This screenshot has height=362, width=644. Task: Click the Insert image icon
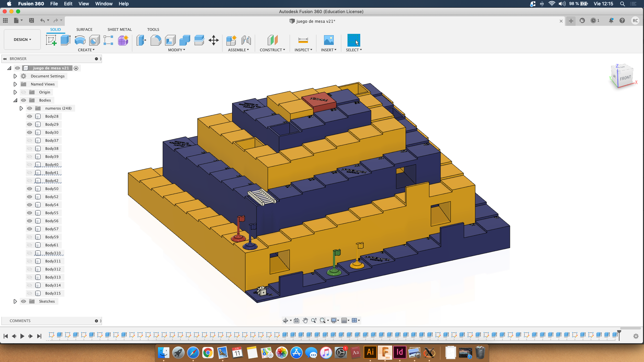tap(328, 41)
